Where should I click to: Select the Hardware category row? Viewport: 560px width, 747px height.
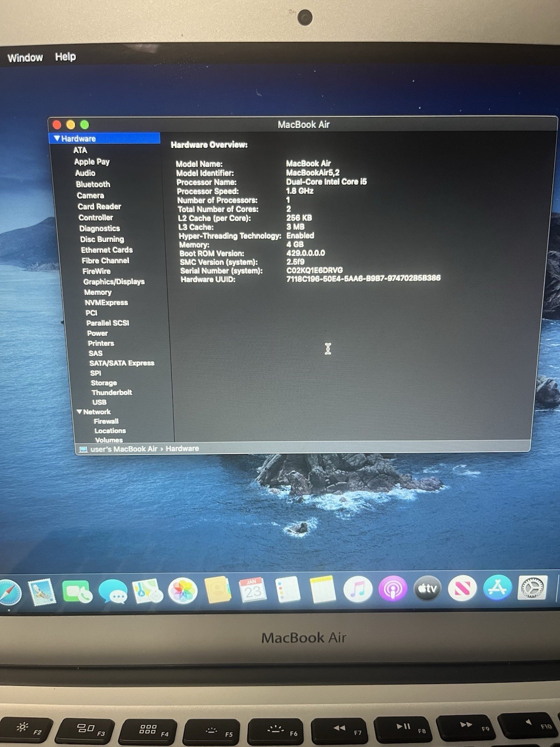point(105,138)
